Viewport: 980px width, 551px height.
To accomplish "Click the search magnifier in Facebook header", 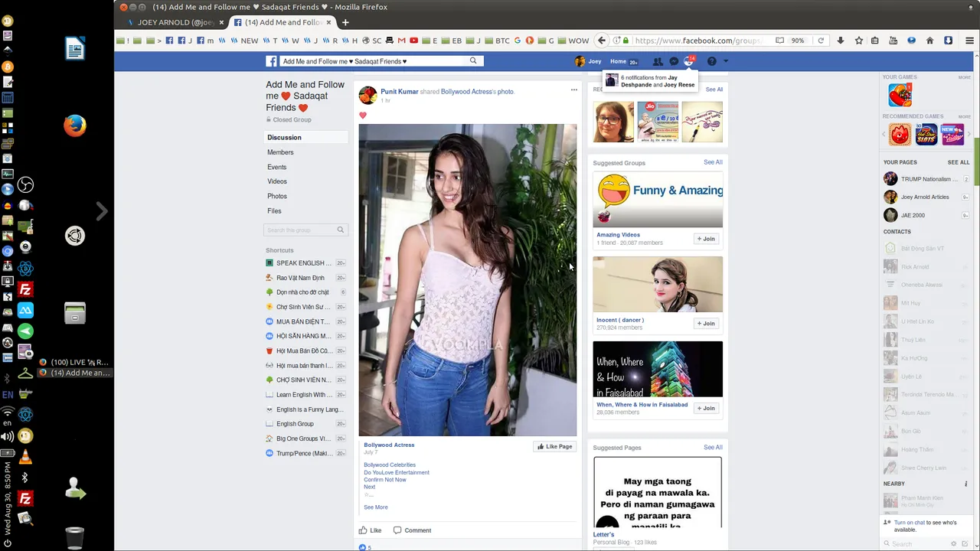I will (x=473, y=61).
